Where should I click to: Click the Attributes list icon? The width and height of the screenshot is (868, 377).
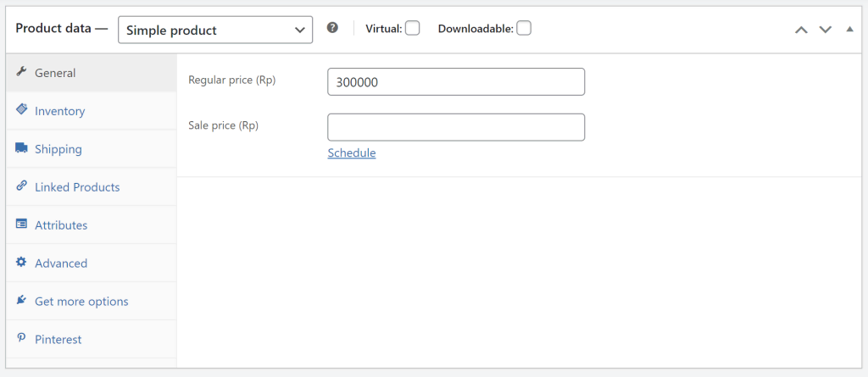21,225
